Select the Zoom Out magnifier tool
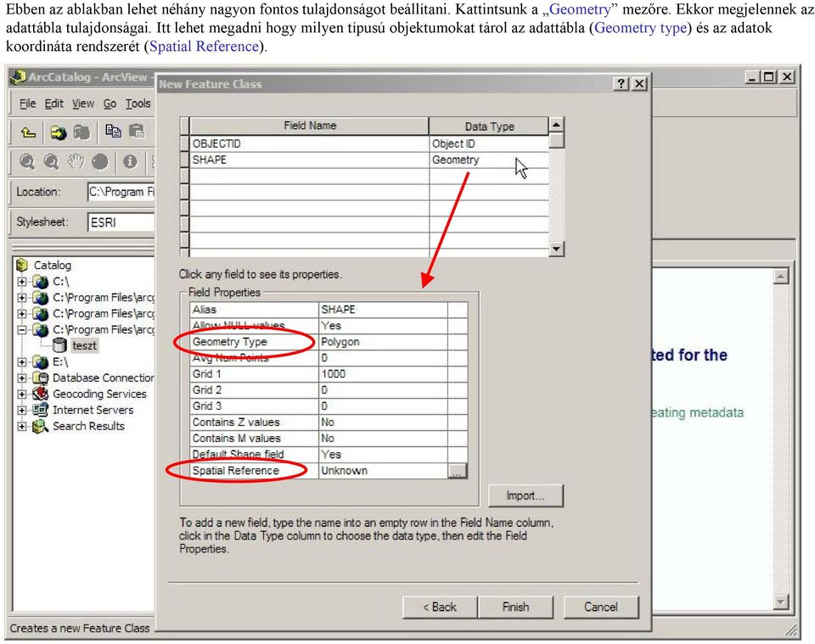Image resolution: width=815 pixels, height=644 pixels. coord(51,162)
